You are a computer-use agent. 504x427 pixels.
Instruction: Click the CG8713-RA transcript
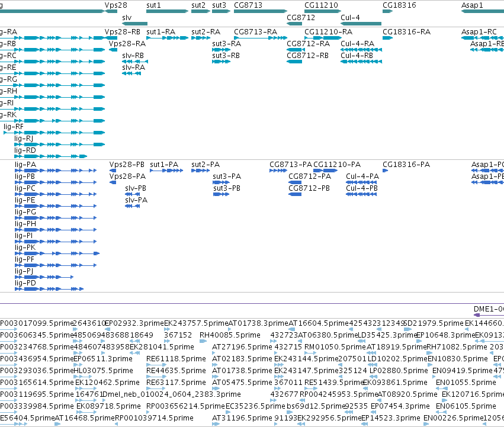[x=261, y=38]
